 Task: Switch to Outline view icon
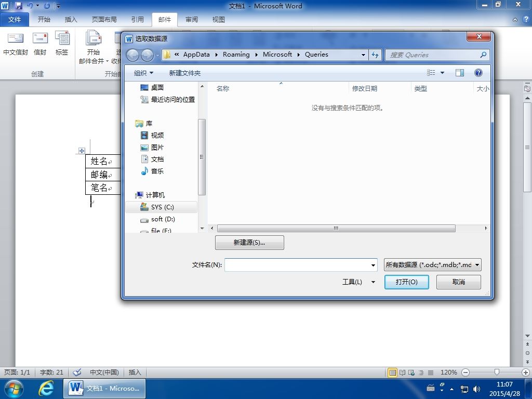point(421,373)
